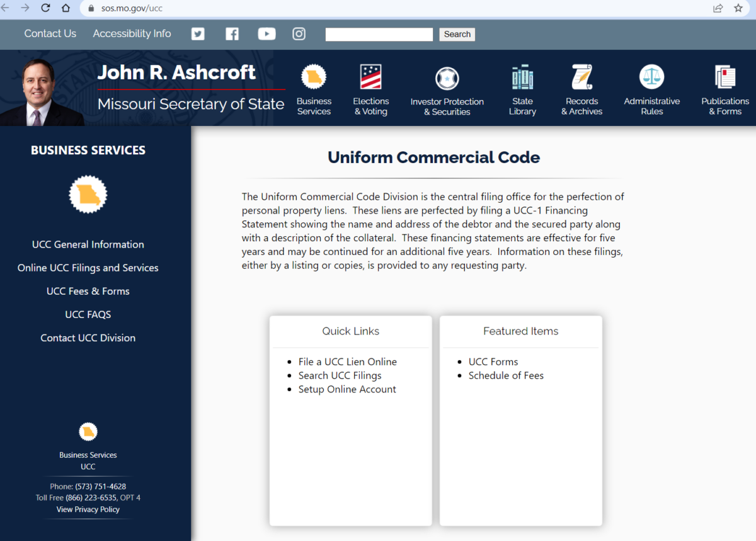
Task: Open Publications & Forms icon
Action: [725, 77]
